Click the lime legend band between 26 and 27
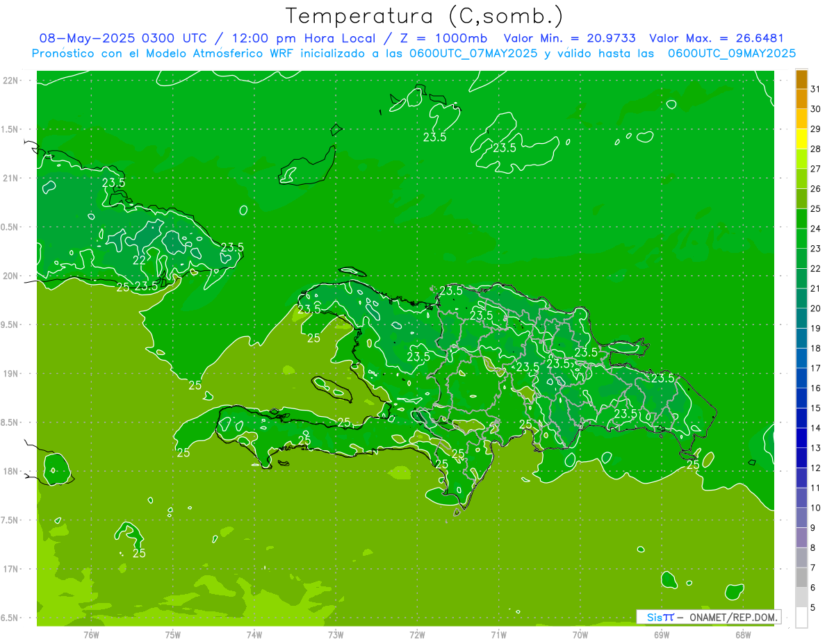The height and width of the screenshot is (644, 834). pyautogui.click(x=801, y=179)
